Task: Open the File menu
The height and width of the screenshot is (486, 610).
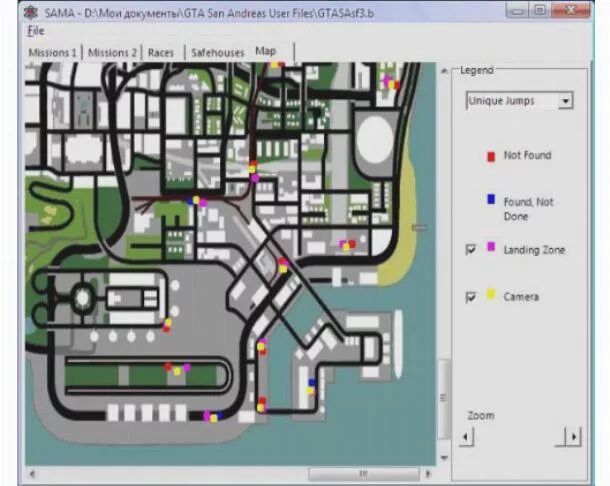Action: pyautogui.click(x=36, y=31)
